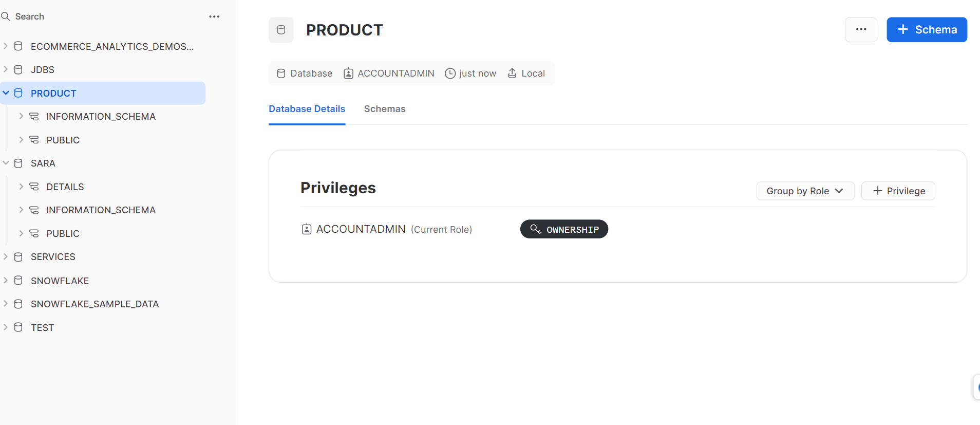
Task: Collapse the SARA database tree node
Action: click(x=6, y=163)
